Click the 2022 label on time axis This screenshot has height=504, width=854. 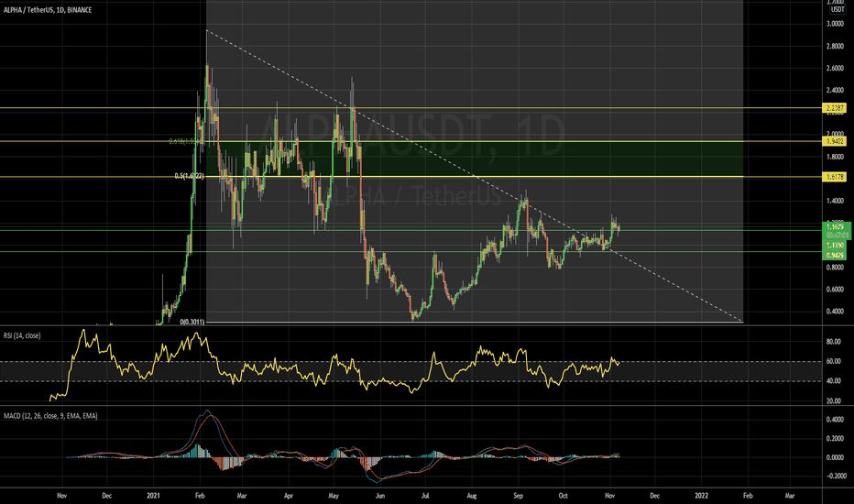tap(702, 496)
